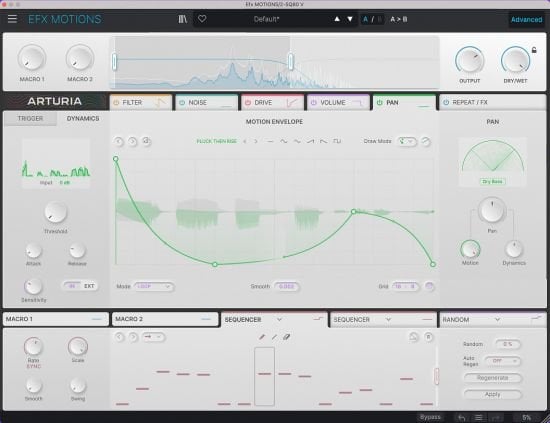Screen dimensions: 550x423
Task: Click the Advanced button
Action: click(x=526, y=20)
